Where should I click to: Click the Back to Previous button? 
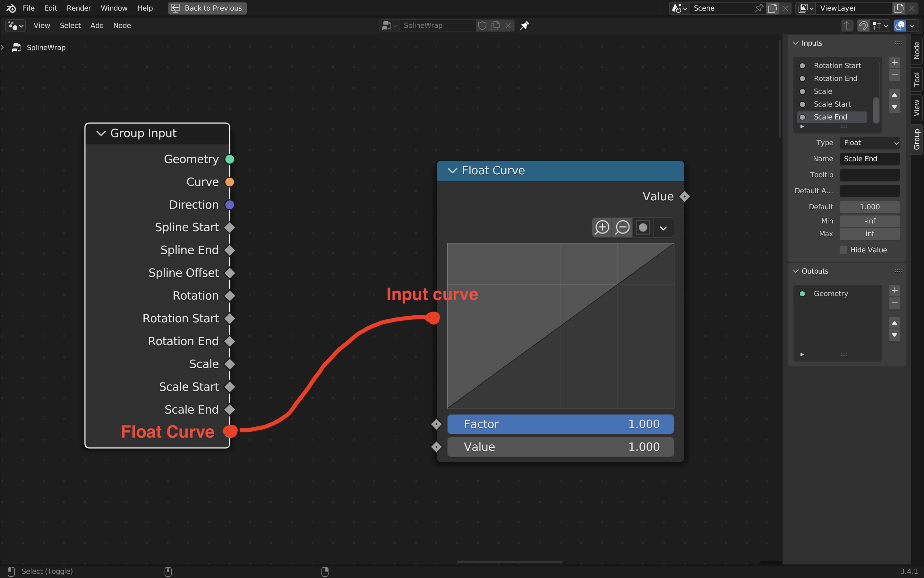(x=207, y=8)
